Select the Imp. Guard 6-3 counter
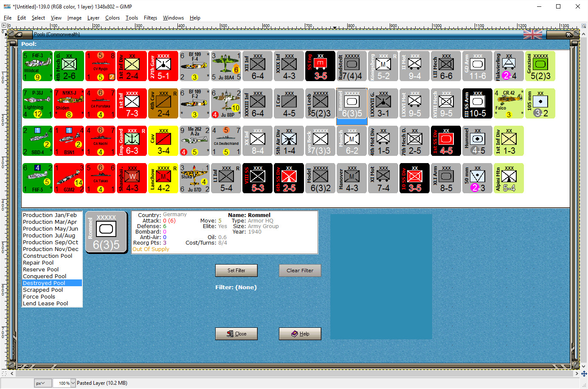Image resolution: width=588 pixels, height=389 pixels. pos(132,141)
